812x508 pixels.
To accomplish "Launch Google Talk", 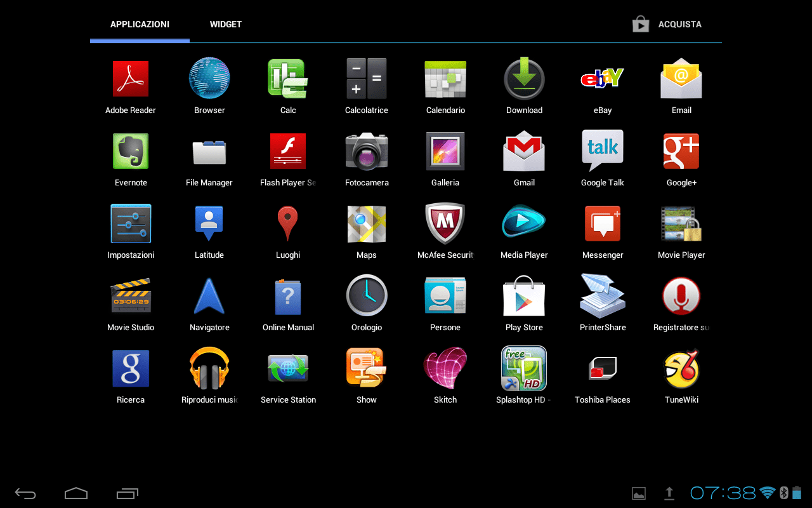I will click(x=603, y=151).
